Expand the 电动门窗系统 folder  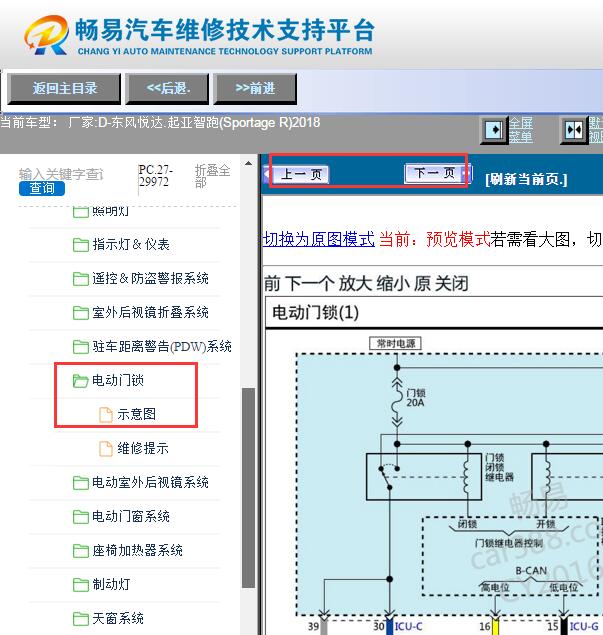(131, 516)
